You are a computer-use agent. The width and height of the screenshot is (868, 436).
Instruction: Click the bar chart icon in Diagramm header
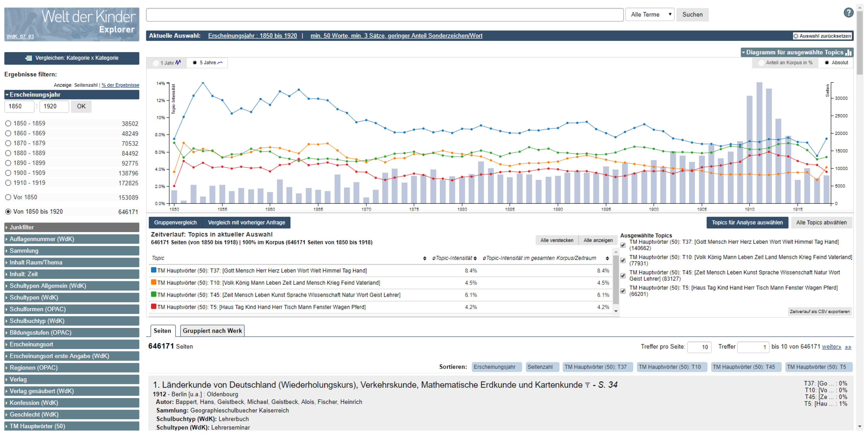(x=848, y=53)
